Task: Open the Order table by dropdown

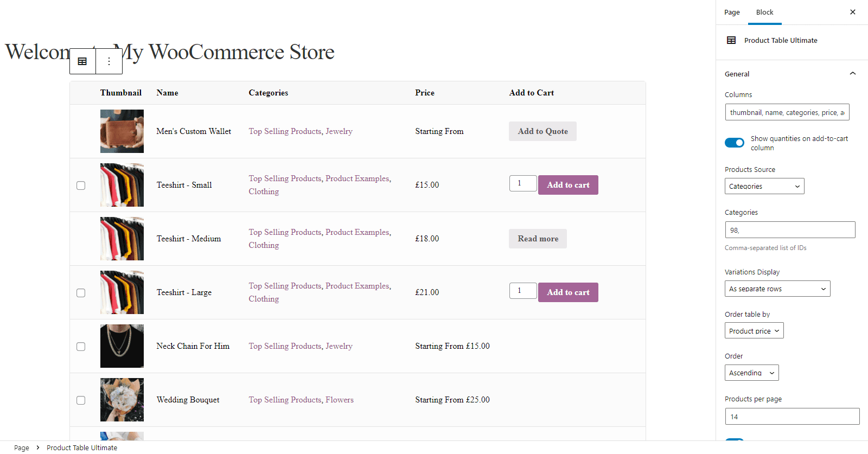Action: 754,330
